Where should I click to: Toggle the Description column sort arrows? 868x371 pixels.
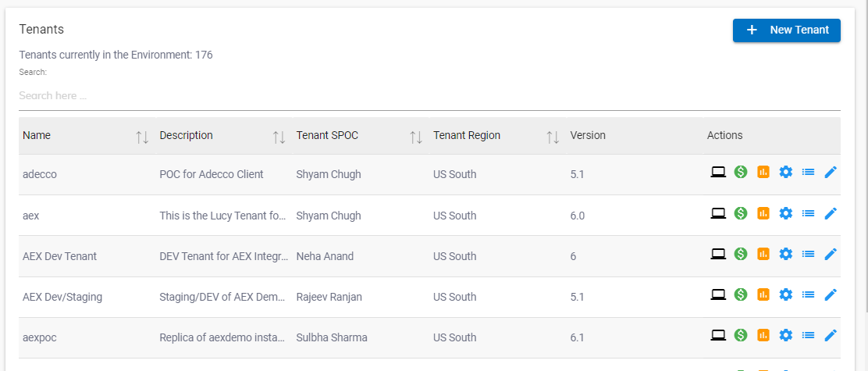point(279,137)
